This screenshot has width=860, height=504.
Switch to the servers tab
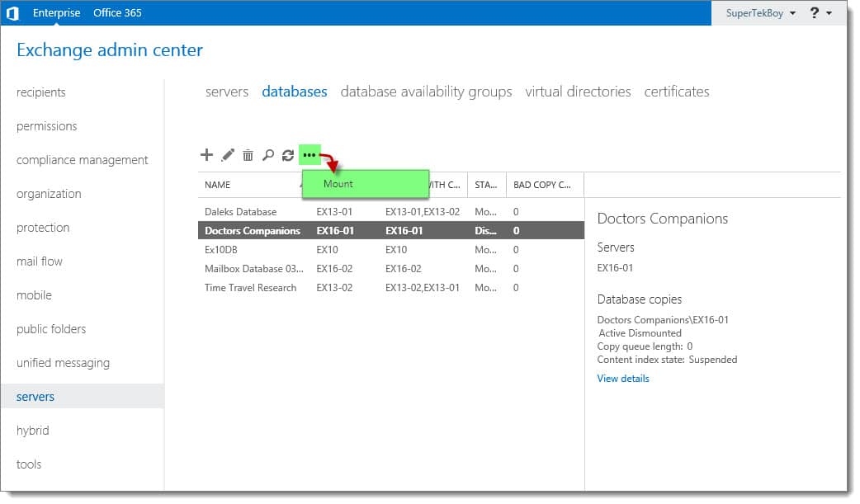(x=227, y=92)
